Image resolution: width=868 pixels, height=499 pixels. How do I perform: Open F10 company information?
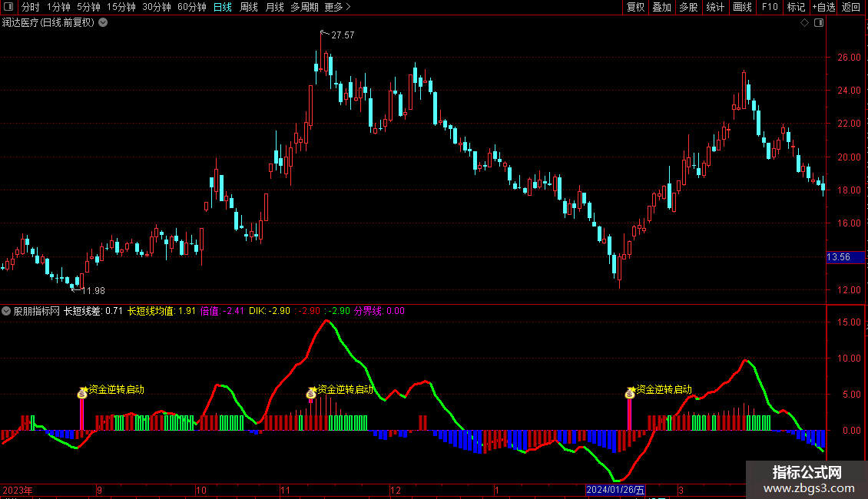[x=770, y=7]
